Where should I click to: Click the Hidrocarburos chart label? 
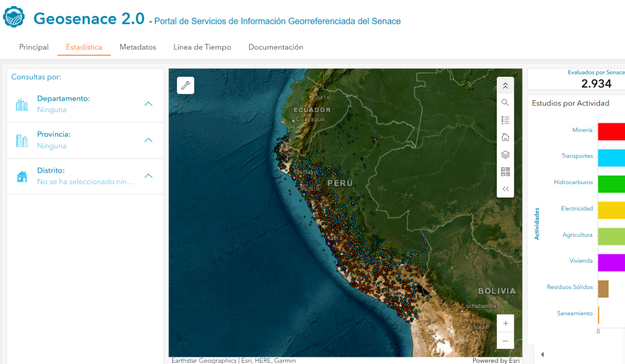pyautogui.click(x=573, y=182)
